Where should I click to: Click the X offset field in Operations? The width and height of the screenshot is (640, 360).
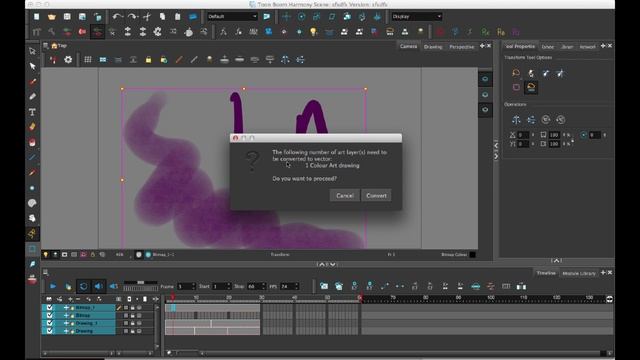pos(523,135)
